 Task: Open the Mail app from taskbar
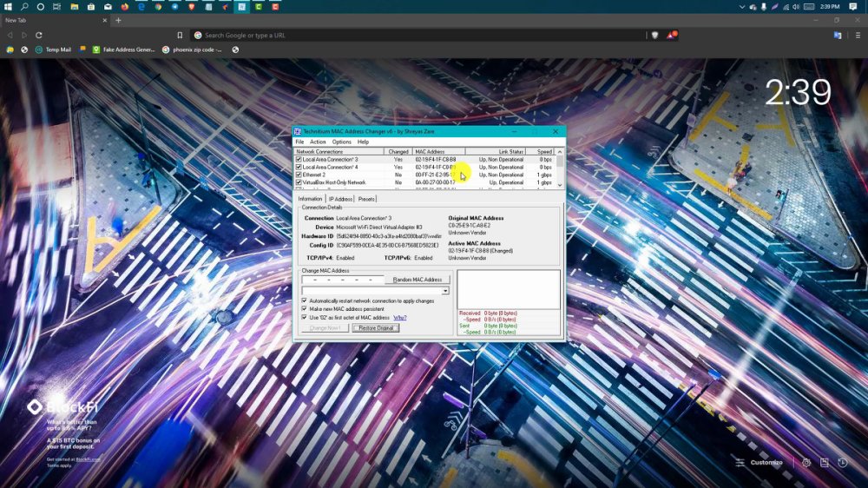[108, 7]
